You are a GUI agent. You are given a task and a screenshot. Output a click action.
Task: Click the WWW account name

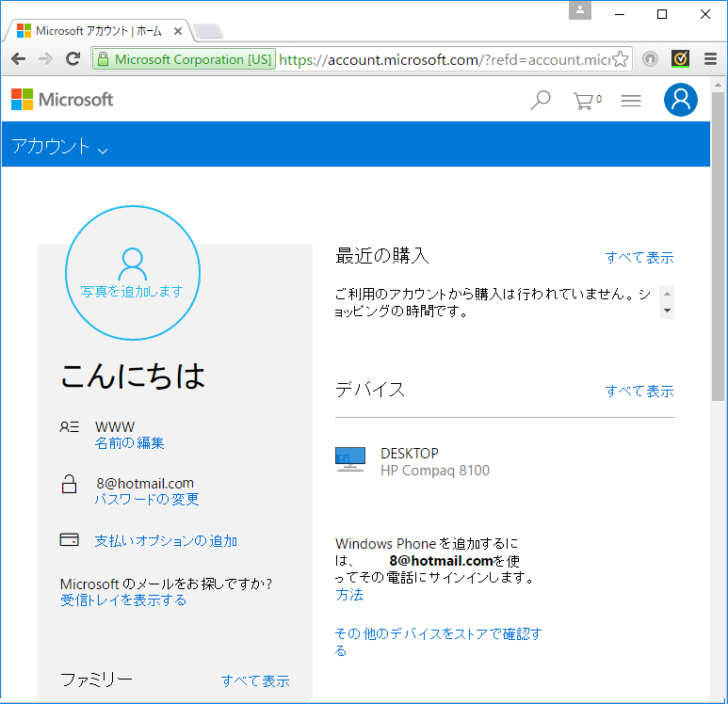click(x=115, y=426)
